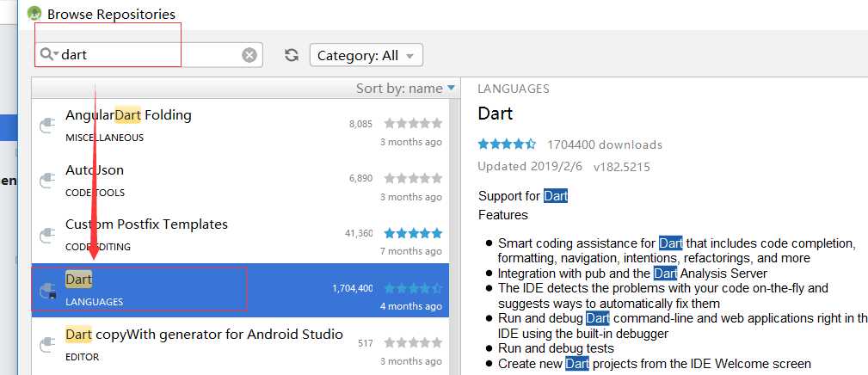The width and height of the screenshot is (868, 375).
Task: Click the '4 months ago' label in Dart row
Action: point(410,306)
